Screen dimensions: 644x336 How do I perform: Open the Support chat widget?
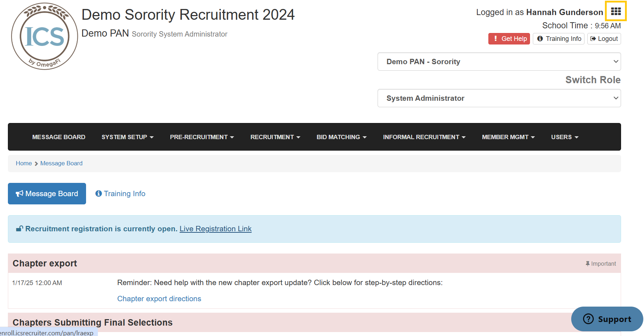coord(607,319)
